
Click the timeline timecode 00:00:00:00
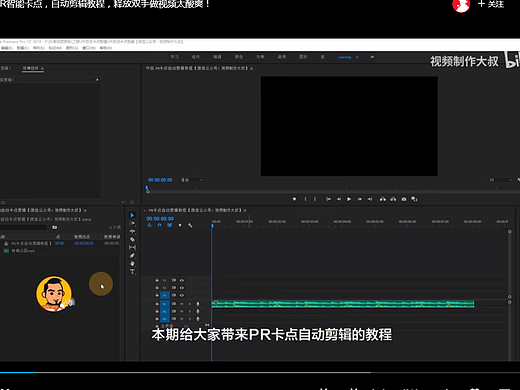[x=160, y=219]
